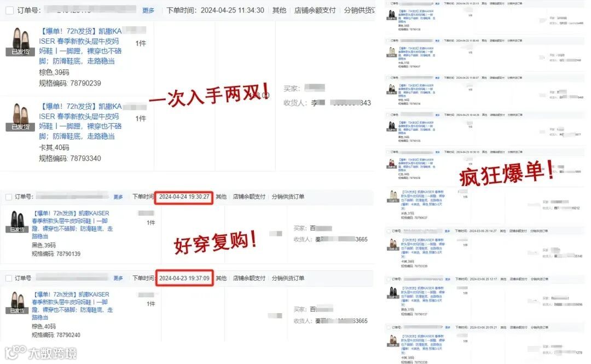Open product title link for 黑色,39码 item

[72, 225]
